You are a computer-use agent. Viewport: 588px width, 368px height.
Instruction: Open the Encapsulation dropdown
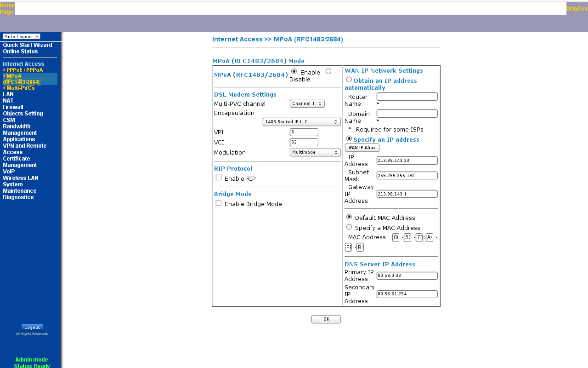[x=302, y=122]
